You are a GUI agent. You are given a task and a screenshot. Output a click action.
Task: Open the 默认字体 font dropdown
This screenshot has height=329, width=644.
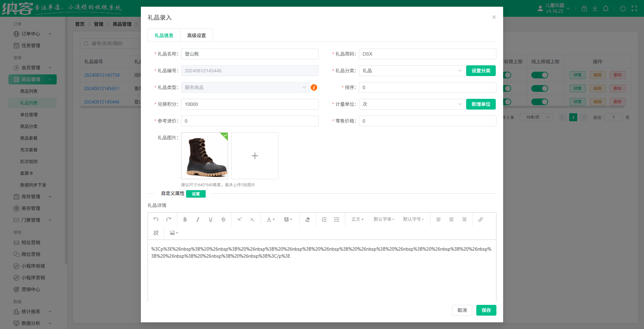pos(384,219)
